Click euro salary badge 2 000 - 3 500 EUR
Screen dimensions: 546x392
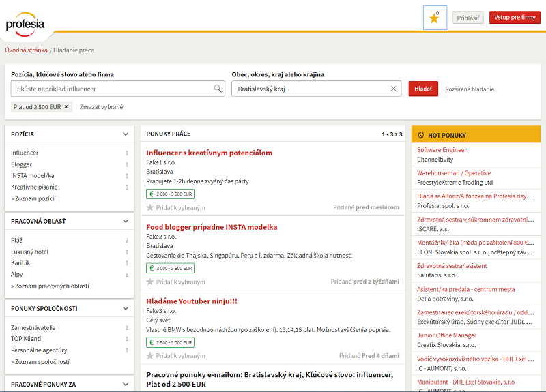tap(170, 194)
